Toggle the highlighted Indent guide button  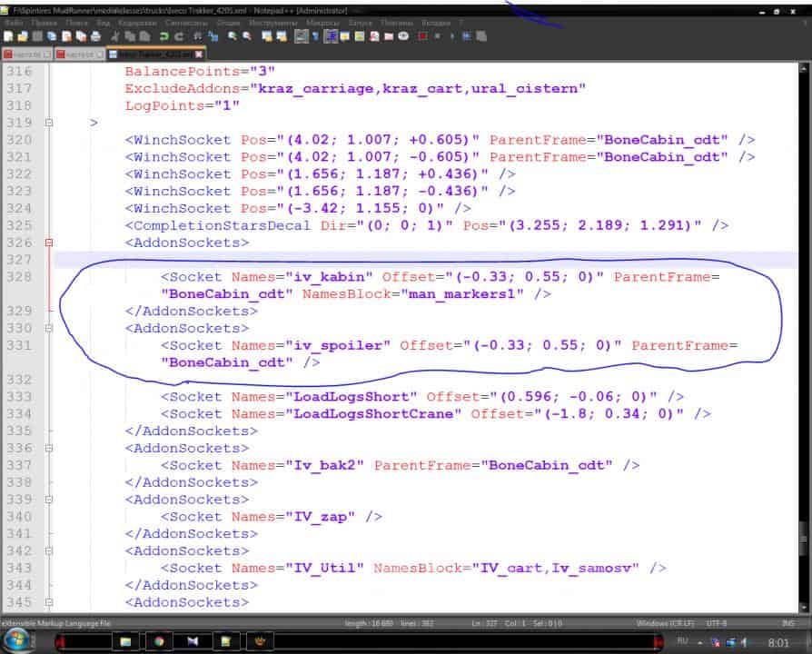coord(331,36)
